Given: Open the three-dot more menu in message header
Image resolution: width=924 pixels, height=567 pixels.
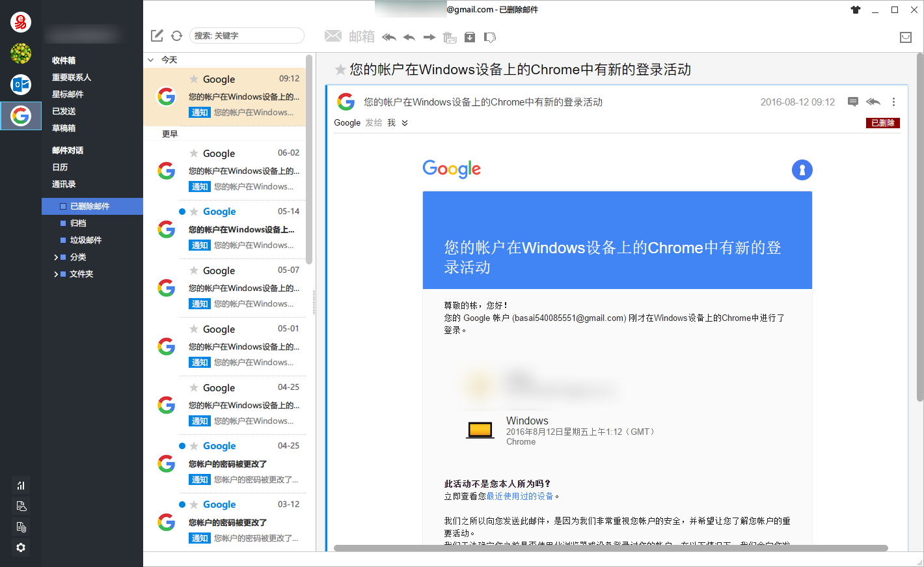Looking at the screenshot, I should pyautogui.click(x=893, y=102).
